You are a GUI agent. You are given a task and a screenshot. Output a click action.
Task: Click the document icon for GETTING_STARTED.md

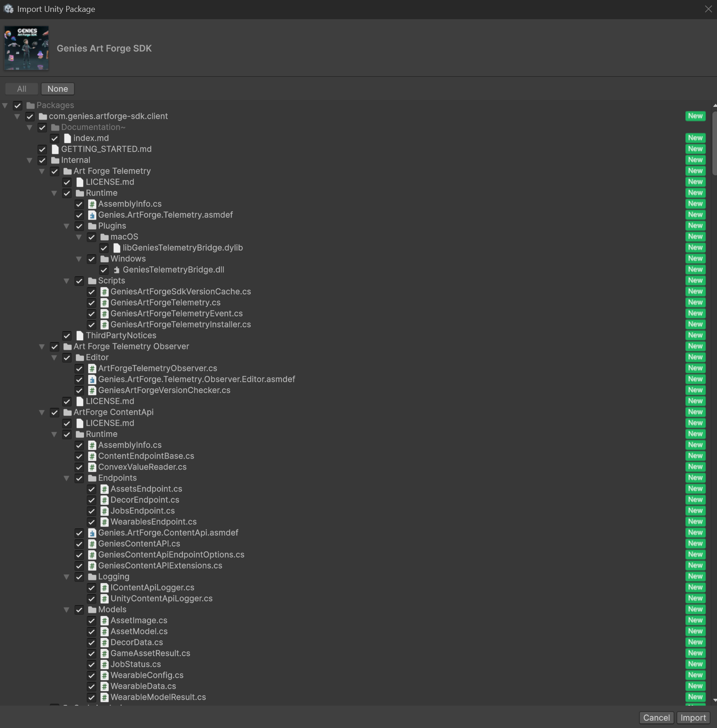pyautogui.click(x=55, y=149)
